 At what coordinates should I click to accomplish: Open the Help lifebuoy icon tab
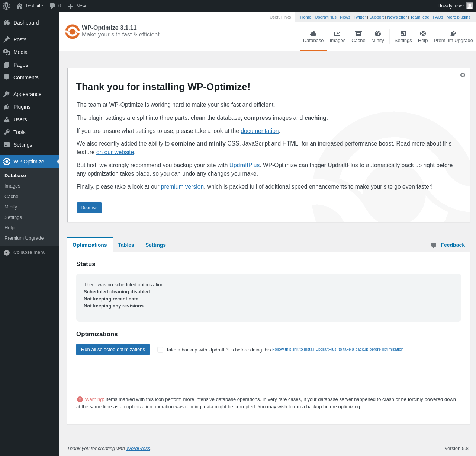423,34
